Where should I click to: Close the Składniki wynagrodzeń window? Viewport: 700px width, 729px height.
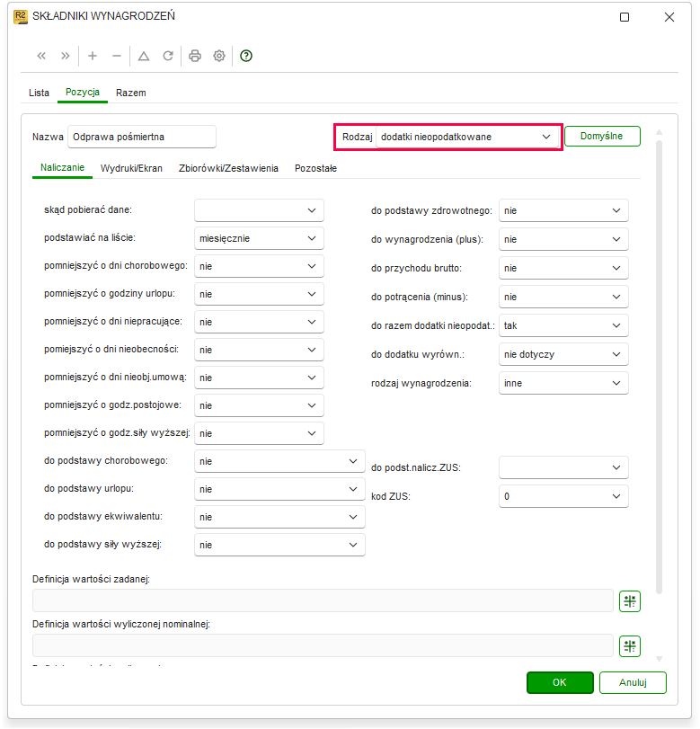point(669,17)
